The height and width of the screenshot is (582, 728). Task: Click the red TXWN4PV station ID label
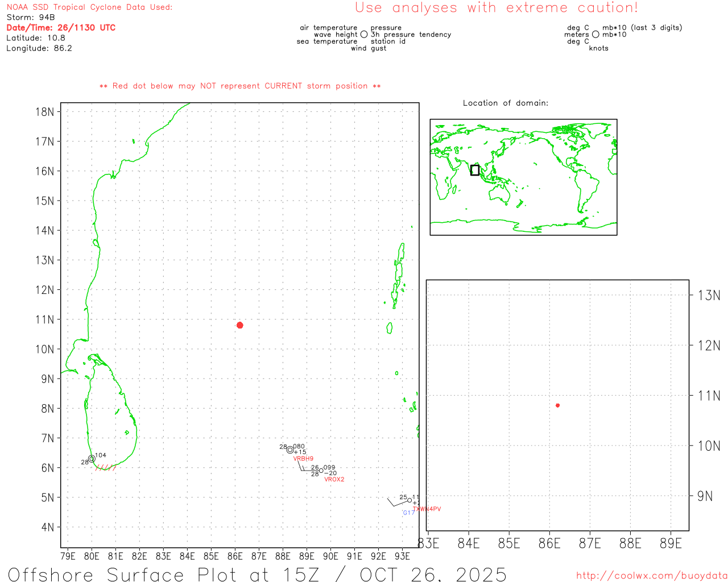coord(427,509)
